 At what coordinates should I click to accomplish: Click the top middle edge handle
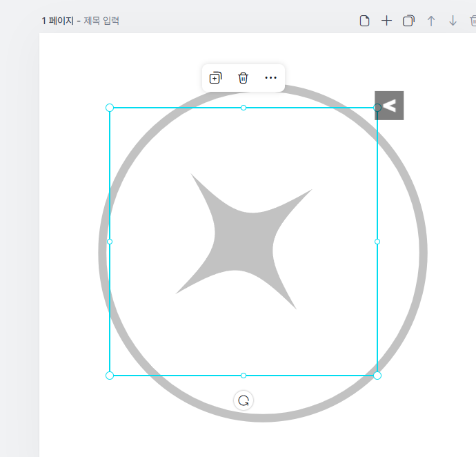point(244,108)
